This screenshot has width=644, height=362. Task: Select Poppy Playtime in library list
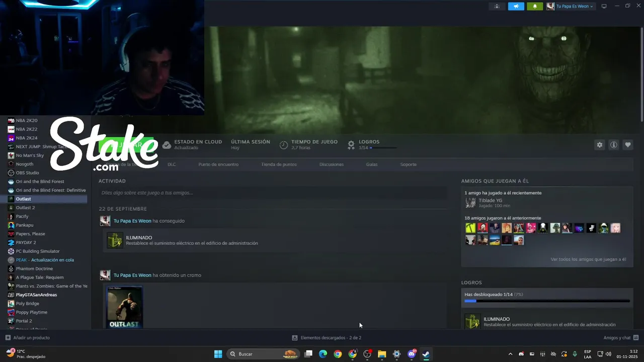[32, 312]
